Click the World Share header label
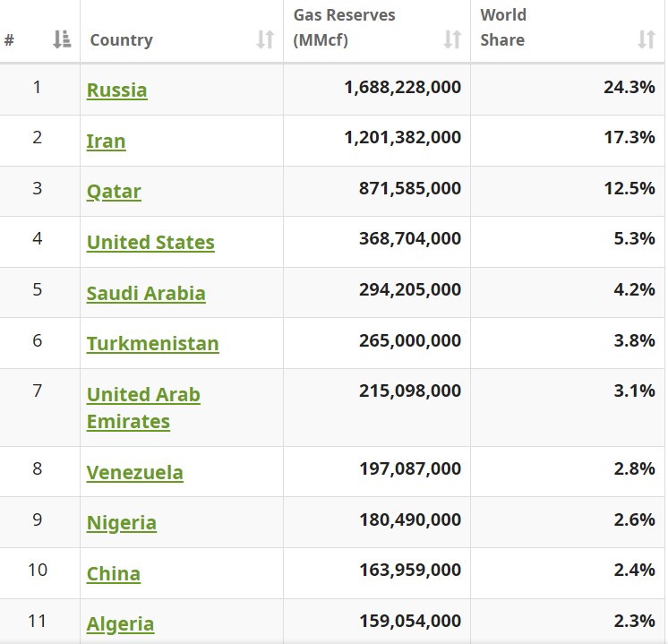The width and height of the screenshot is (668, 644). coord(503,28)
